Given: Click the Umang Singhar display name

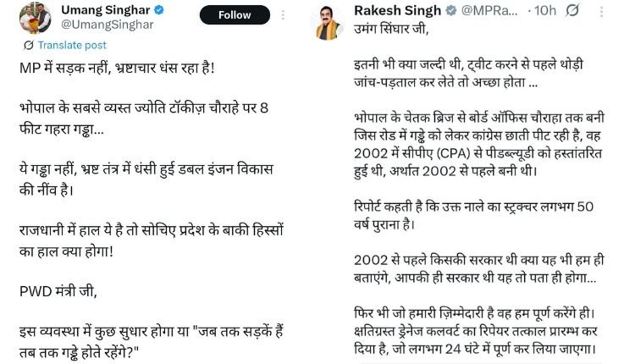Looking at the screenshot, I should [x=106, y=9].
